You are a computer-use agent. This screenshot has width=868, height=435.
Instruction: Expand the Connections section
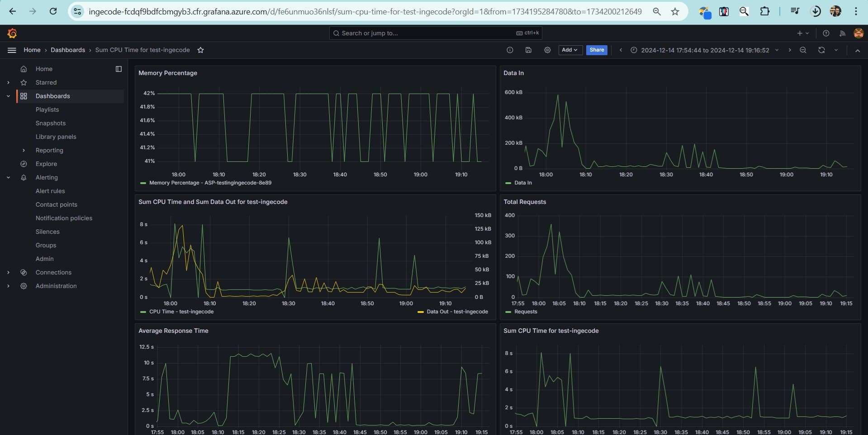(x=8, y=272)
